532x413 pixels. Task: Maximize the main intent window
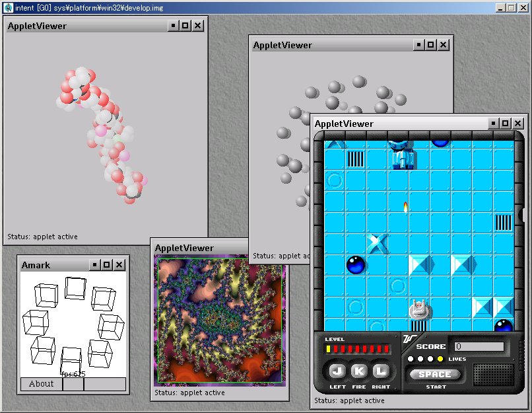click(512, 8)
